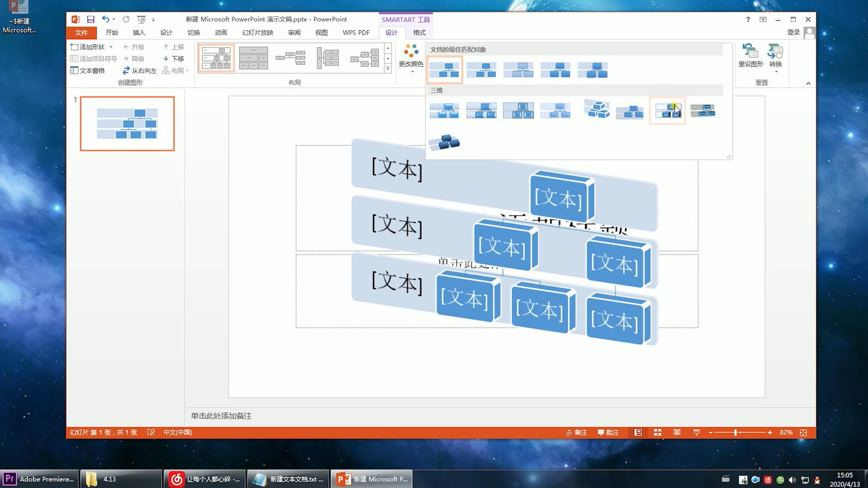The image size is (868, 488).
Task: Open the 转换 convert dropdown
Action: point(776,58)
